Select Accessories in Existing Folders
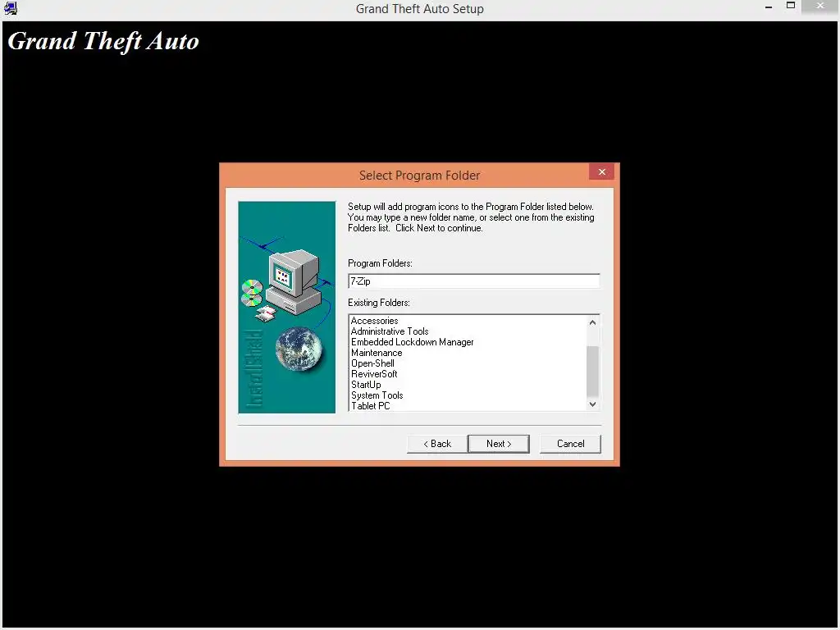The height and width of the screenshot is (630, 840). [374, 321]
